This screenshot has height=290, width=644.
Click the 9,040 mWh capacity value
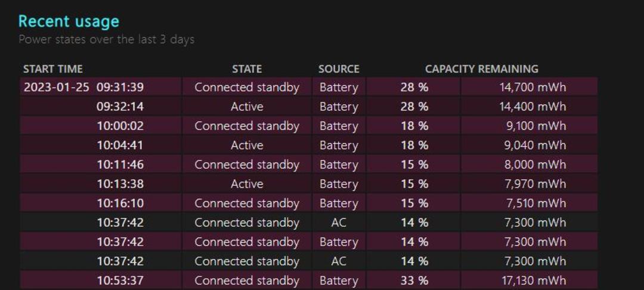tap(535, 145)
